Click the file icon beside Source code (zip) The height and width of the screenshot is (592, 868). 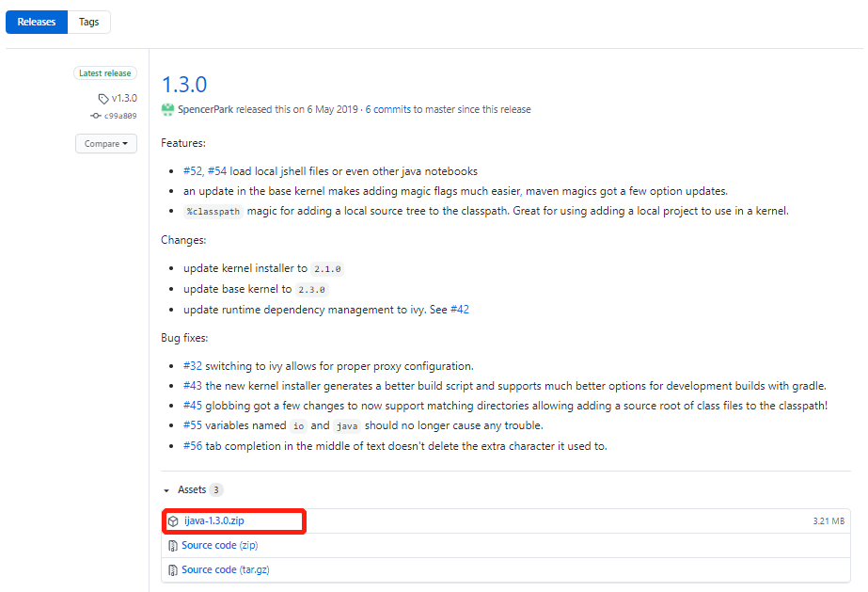[x=174, y=545]
